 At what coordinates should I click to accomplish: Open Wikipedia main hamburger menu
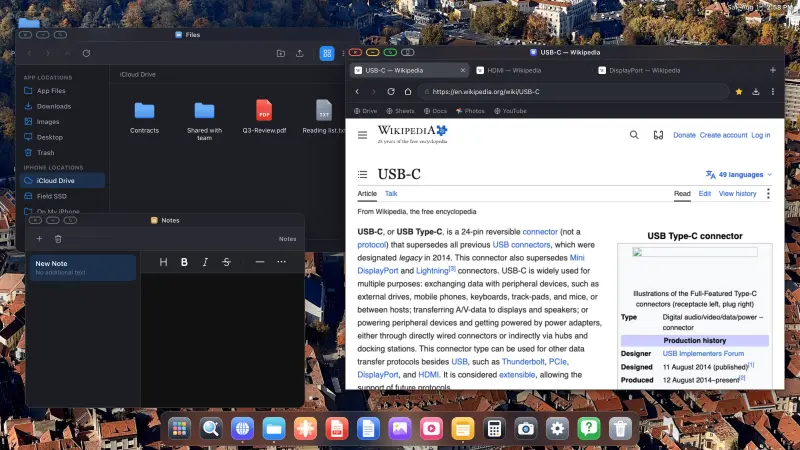[362, 135]
